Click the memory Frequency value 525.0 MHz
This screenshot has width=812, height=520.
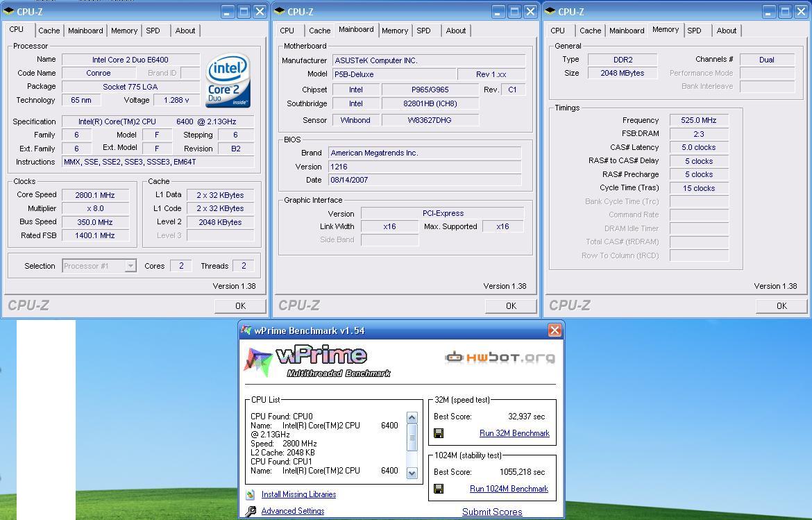(699, 120)
